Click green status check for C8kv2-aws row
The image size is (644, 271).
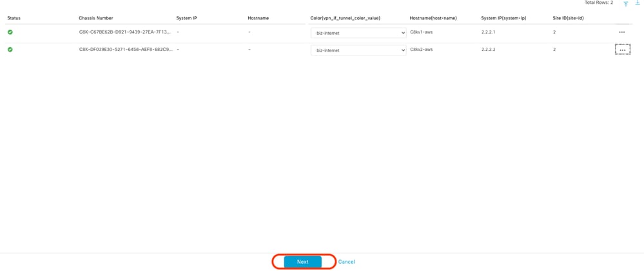point(10,49)
